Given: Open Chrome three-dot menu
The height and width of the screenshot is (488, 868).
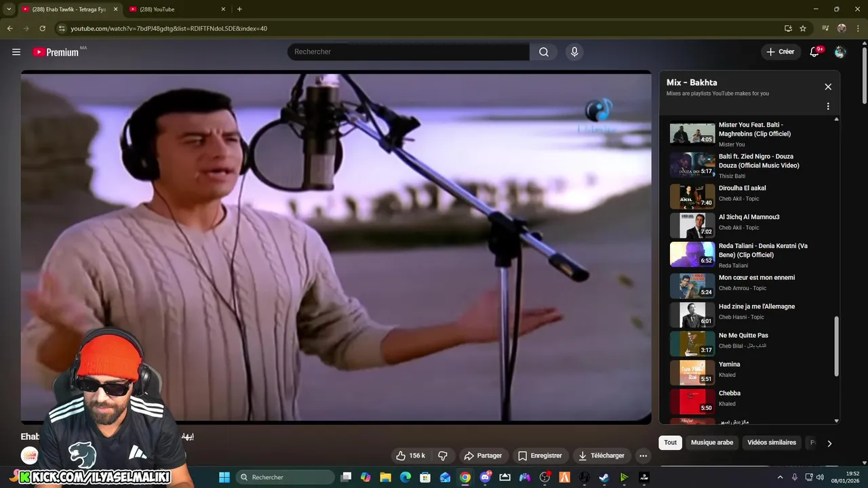Looking at the screenshot, I should pos(858,28).
